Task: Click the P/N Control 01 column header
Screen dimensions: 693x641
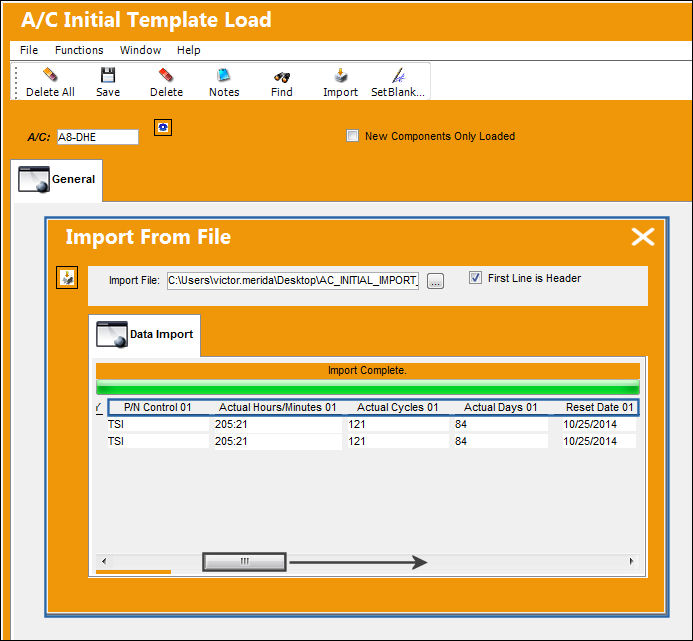Action: (158, 407)
